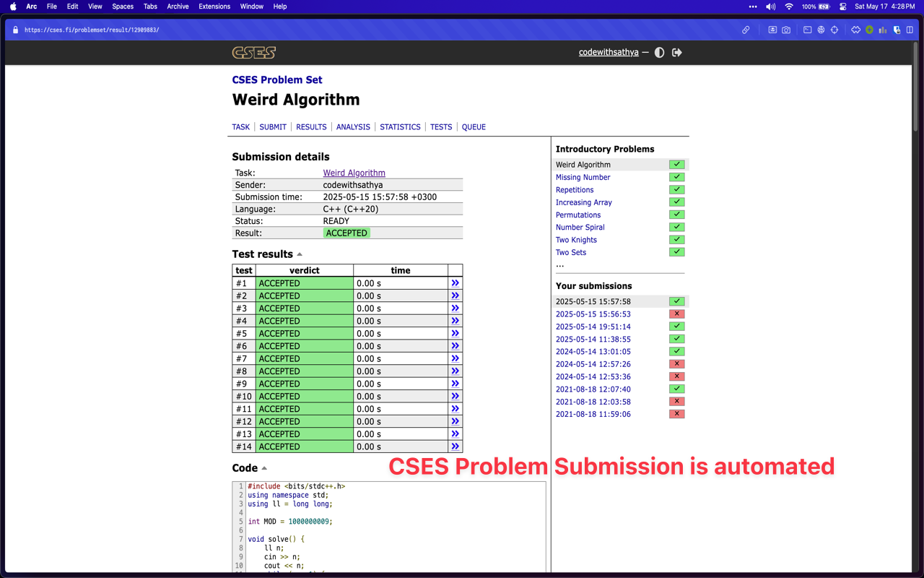Click the Bitwarden shield extension icon

pos(897,30)
